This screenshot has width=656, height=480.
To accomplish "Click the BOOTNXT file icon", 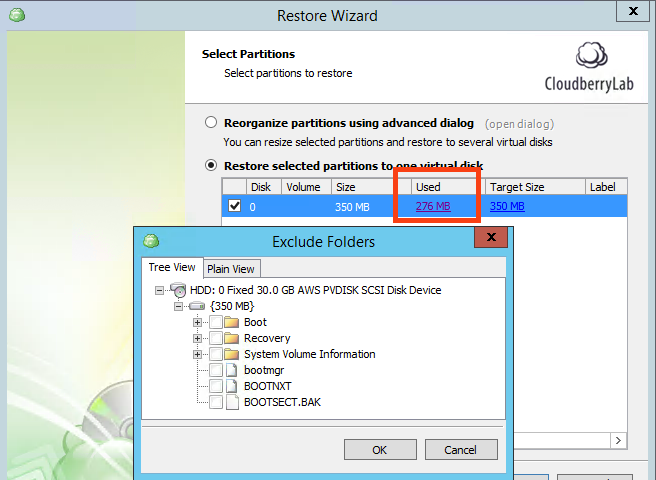I will pyautogui.click(x=232, y=386).
